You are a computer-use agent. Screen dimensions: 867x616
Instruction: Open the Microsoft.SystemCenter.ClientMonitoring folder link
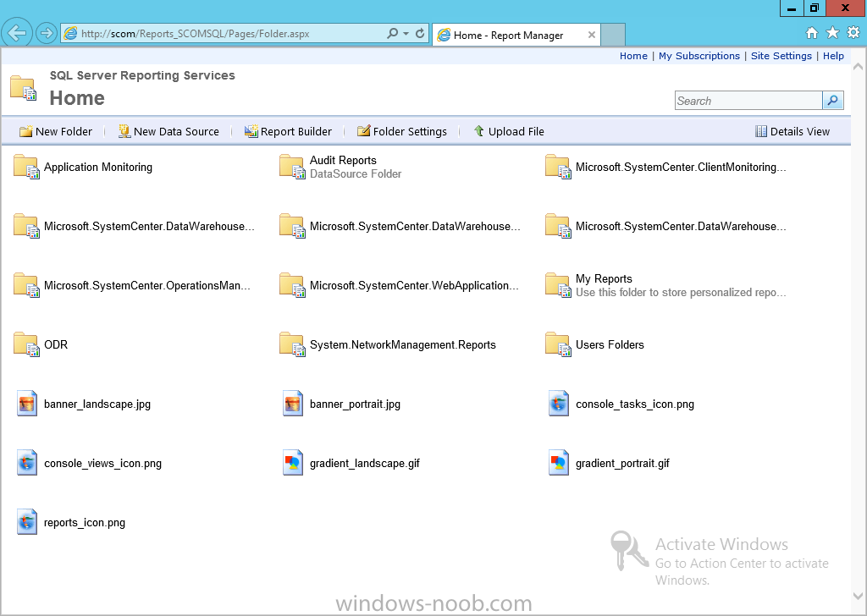[681, 167]
